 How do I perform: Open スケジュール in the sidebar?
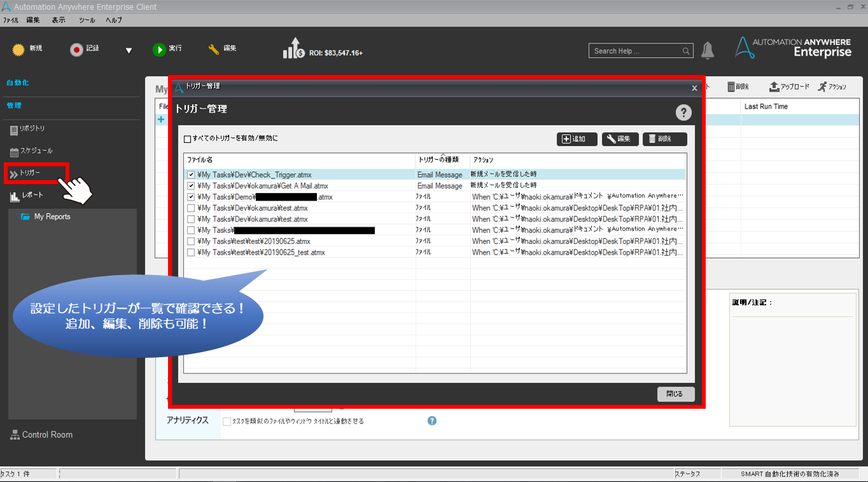[x=31, y=152]
